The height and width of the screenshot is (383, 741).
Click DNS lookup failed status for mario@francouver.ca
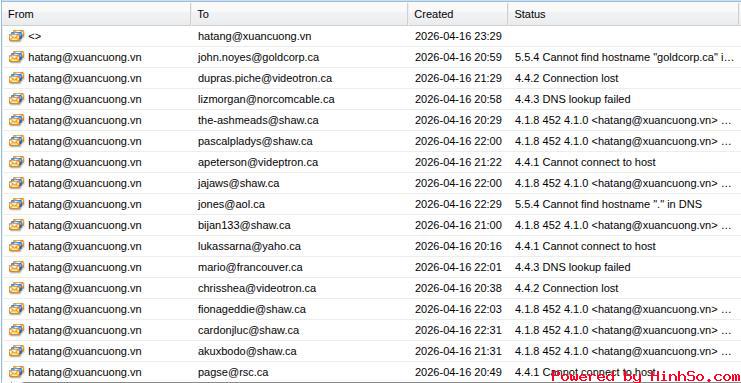tap(572, 267)
